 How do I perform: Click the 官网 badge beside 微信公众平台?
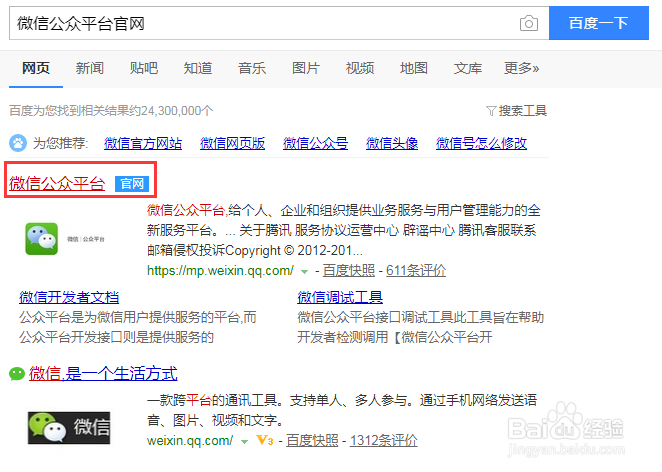pyautogui.click(x=131, y=184)
